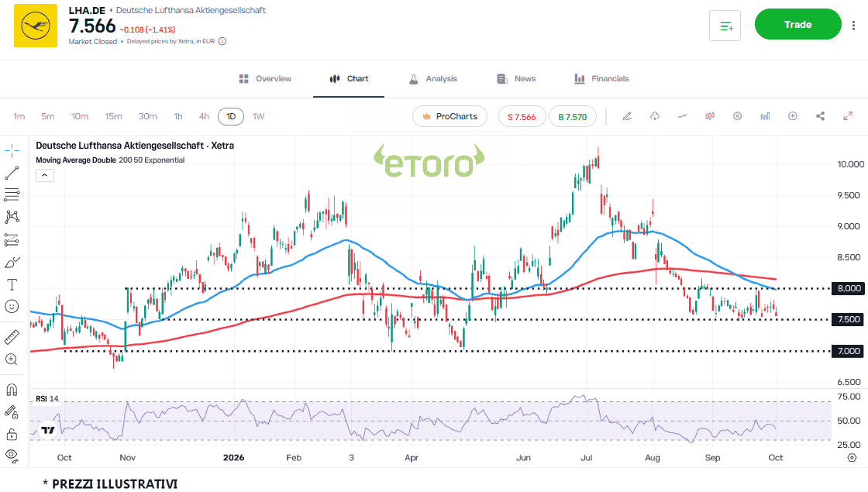
Task: Toggle lock all drawings
Action: pos(12,435)
